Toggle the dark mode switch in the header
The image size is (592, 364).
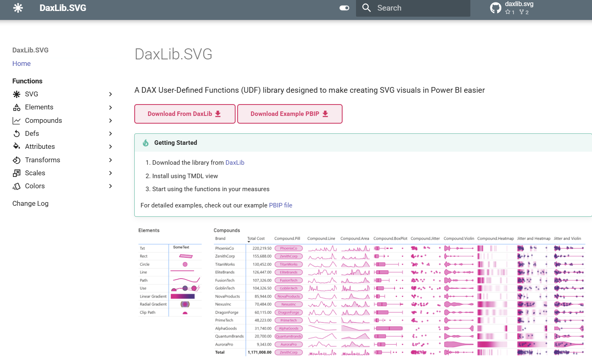tap(344, 8)
